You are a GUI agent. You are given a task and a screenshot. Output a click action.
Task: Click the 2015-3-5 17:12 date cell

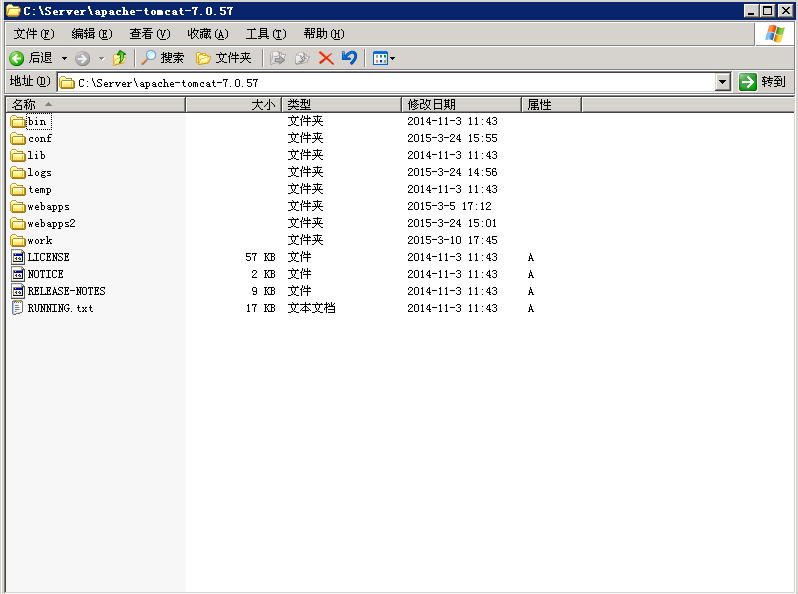coord(449,206)
